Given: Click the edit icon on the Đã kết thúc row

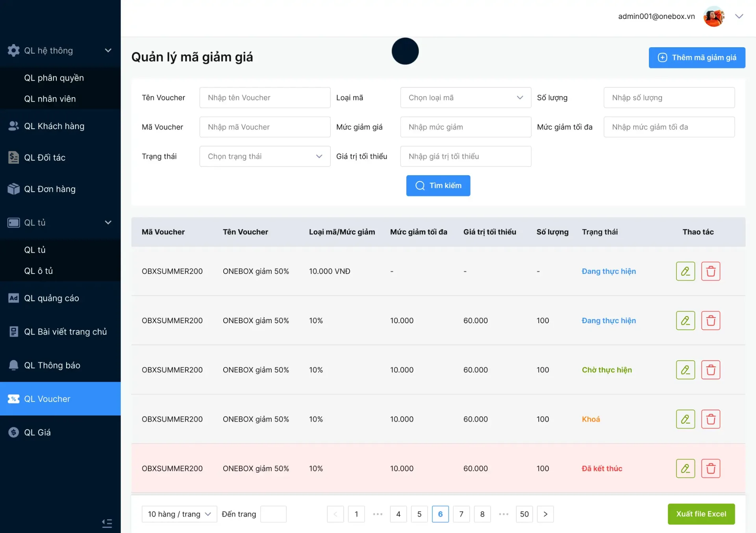Looking at the screenshot, I should tap(685, 468).
